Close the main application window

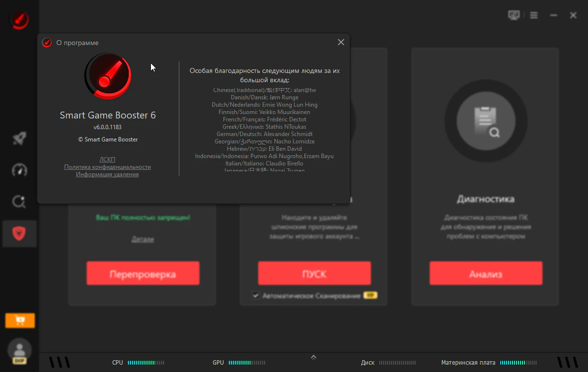pyautogui.click(x=573, y=15)
